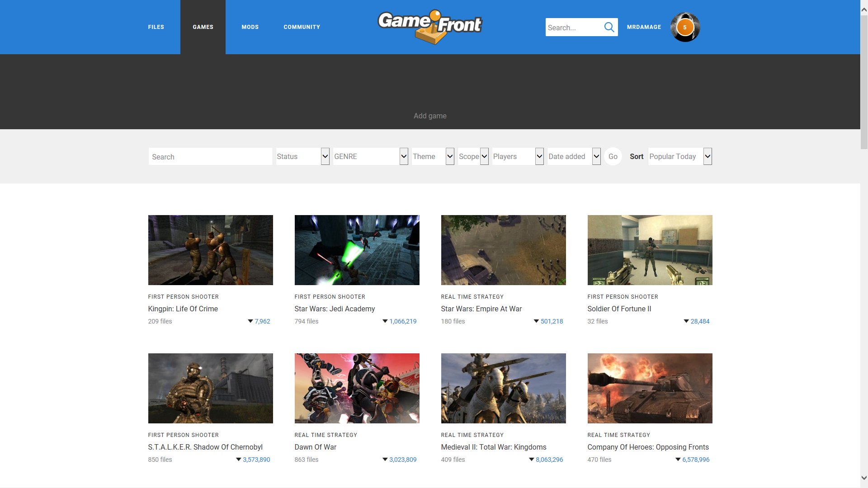
Task: Open the Status filter dropdown
Action: pyautogui.click(x=302, y=156)
